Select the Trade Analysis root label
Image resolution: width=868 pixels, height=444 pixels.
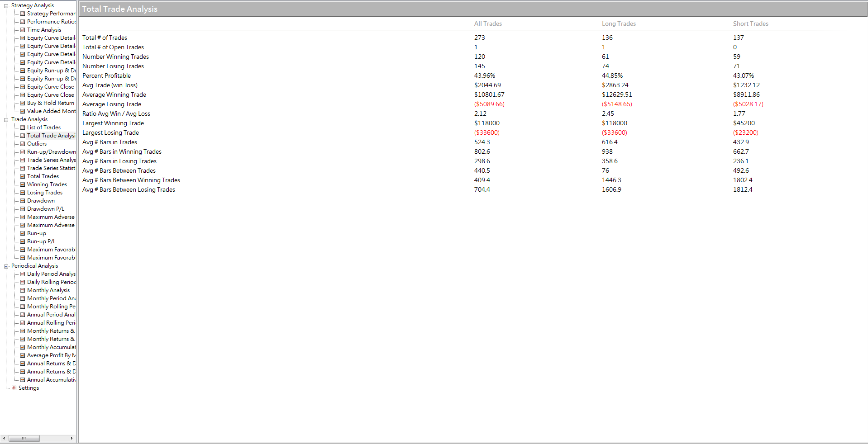coord(29,119)
